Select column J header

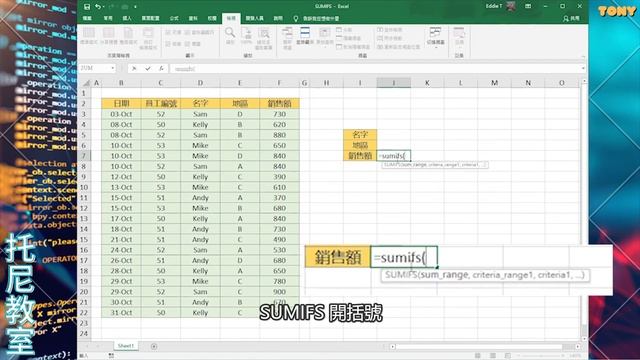(x=394, y=83)
